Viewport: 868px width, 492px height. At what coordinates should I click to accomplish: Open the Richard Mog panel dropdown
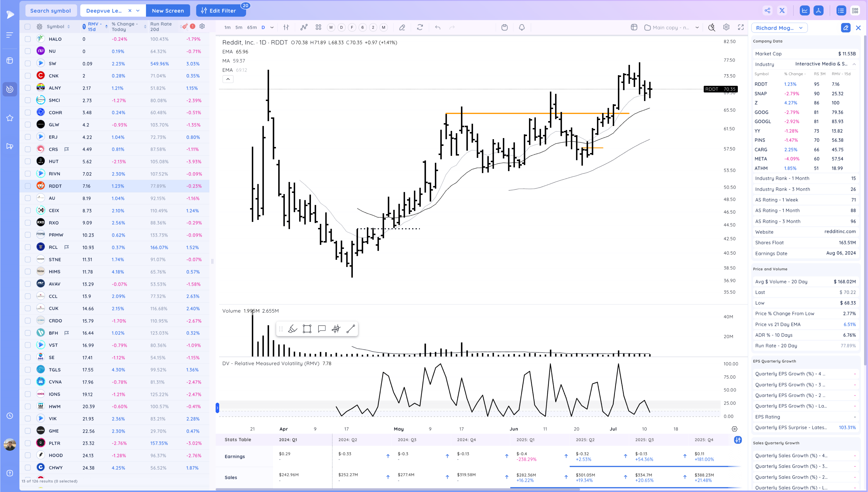pyautogui.click(x=801, y=28)
